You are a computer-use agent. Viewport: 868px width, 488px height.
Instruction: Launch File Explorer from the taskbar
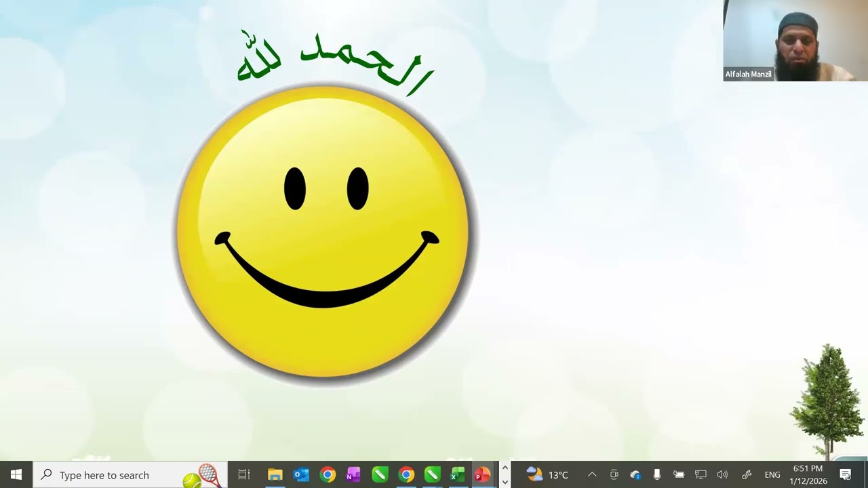275,474
